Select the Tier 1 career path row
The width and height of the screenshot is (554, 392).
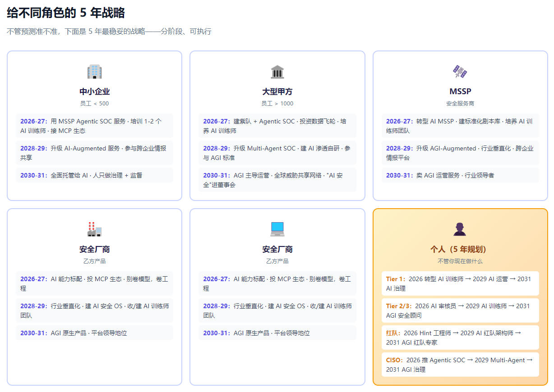point(460,283)
